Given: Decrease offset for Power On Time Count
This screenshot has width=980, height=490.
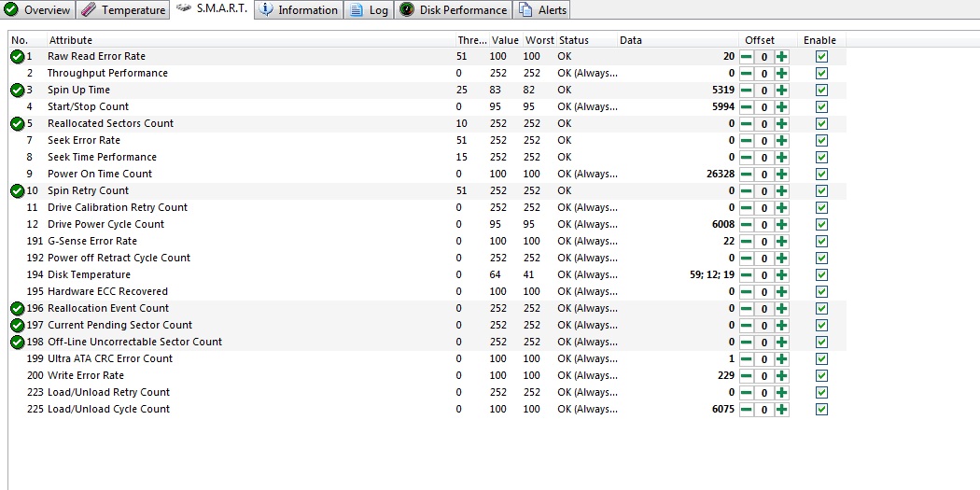Looking at the screenshot, I should pyautogui.click(x=747, y=175).
